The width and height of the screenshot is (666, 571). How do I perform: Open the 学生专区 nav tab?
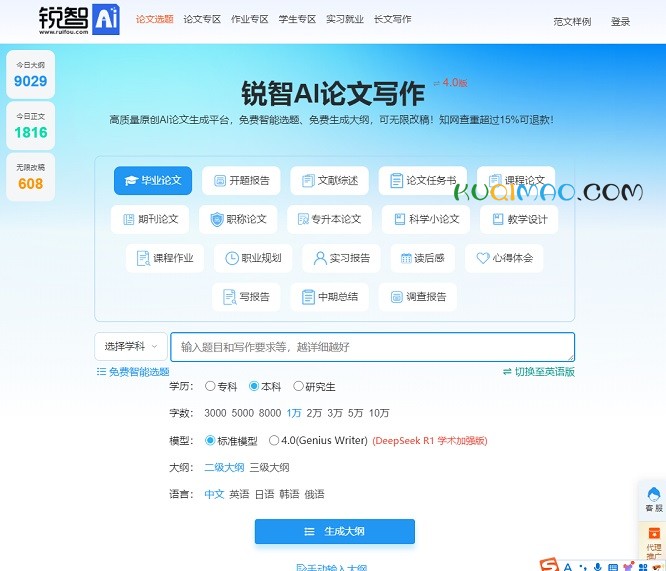pos(297,19)
